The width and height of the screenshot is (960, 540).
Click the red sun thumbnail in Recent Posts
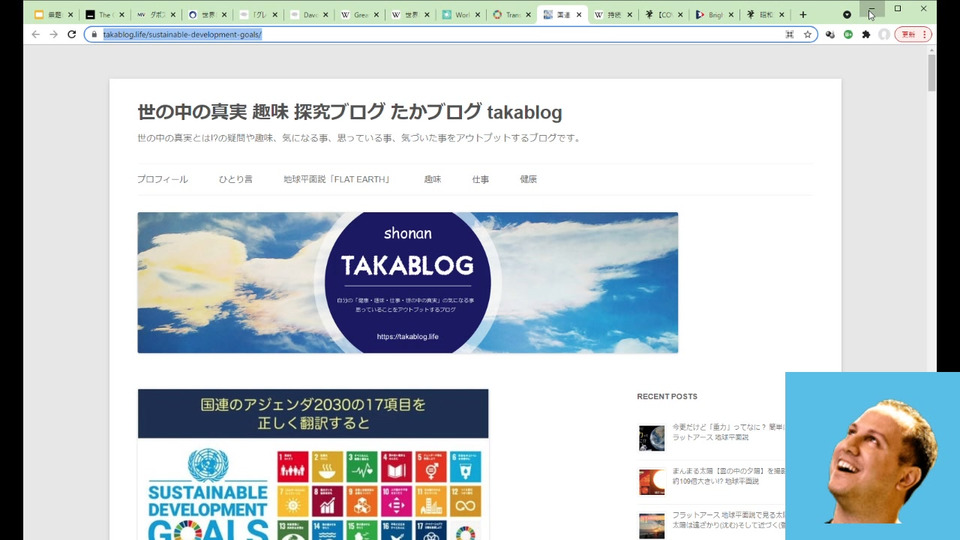[651, 482]
